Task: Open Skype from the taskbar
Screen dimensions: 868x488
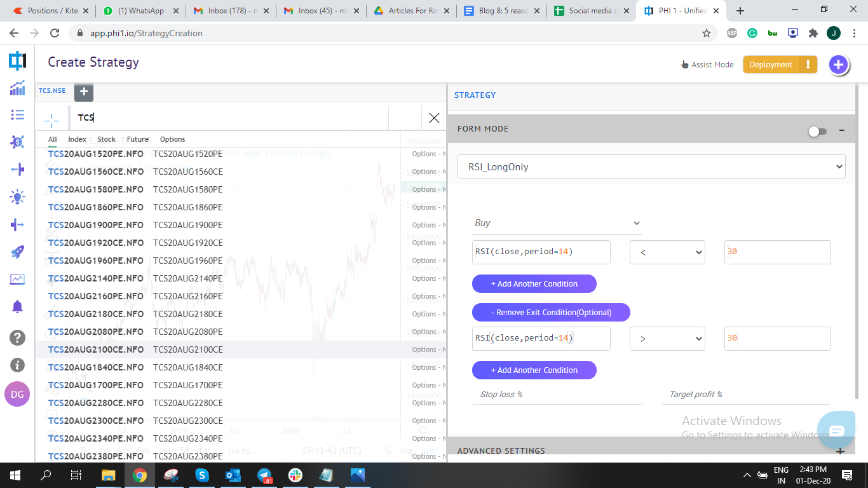Action: pyautogui.click(x=203, y=475)
